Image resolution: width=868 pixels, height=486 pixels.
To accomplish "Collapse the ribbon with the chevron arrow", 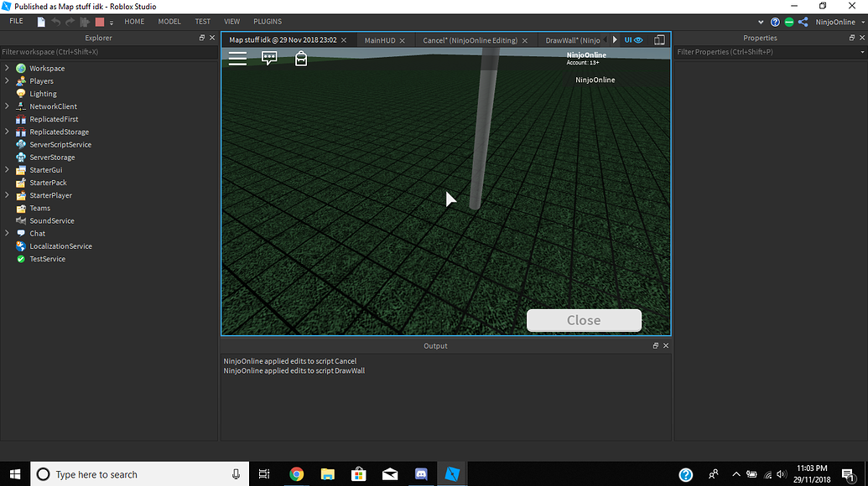I will coord(761,22).
